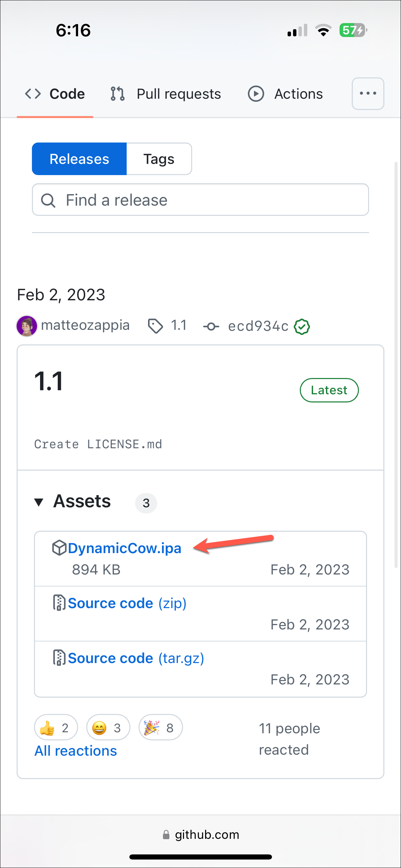The image size is (401, 868).
Task: Switch to the Tags view
Action: (x=159, y=159)
